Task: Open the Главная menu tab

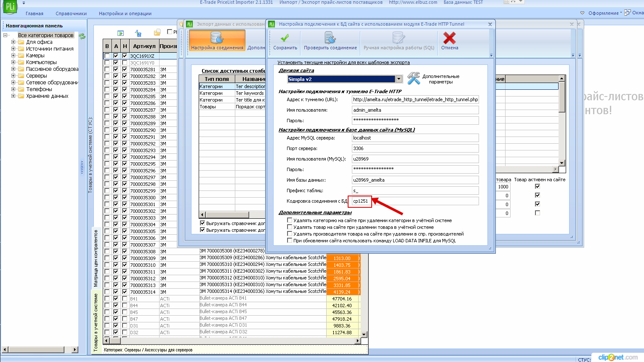Action: tap(35, 13)
